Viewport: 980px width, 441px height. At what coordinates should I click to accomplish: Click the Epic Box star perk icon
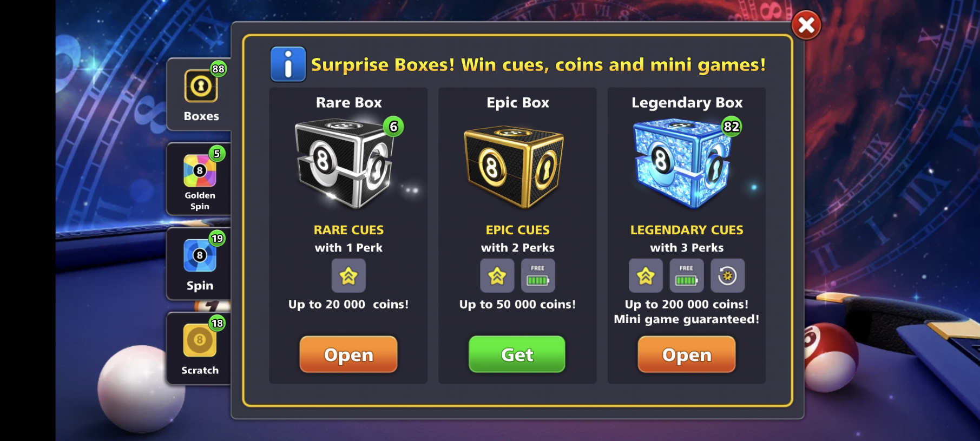point(497,276)
